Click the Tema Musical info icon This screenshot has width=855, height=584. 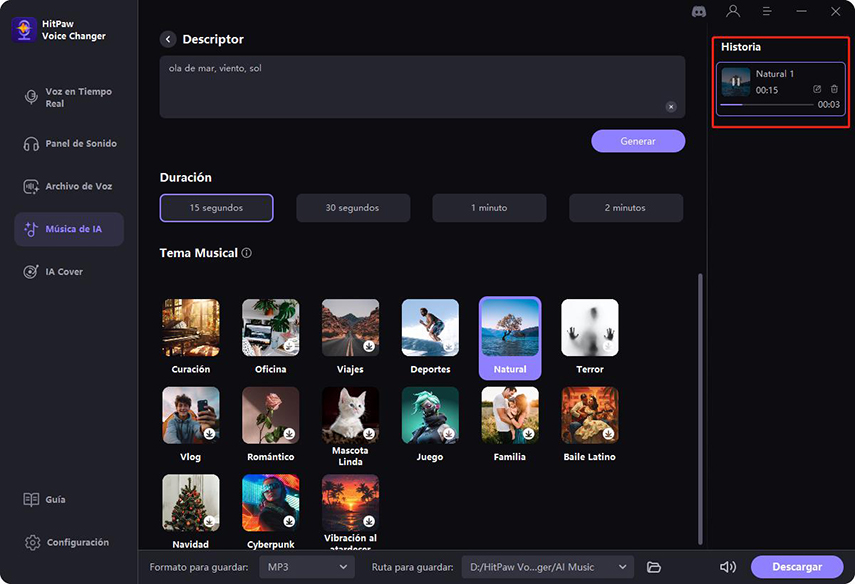[247, 253]
